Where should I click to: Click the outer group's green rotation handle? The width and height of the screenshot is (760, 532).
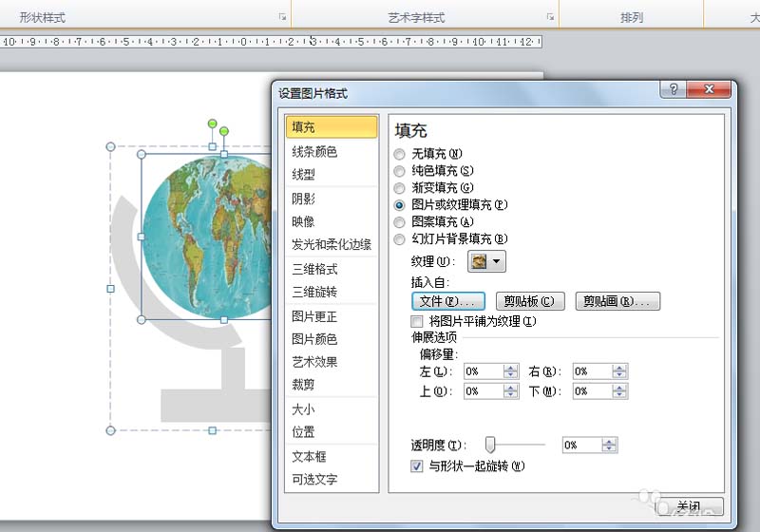coord(212,124)
